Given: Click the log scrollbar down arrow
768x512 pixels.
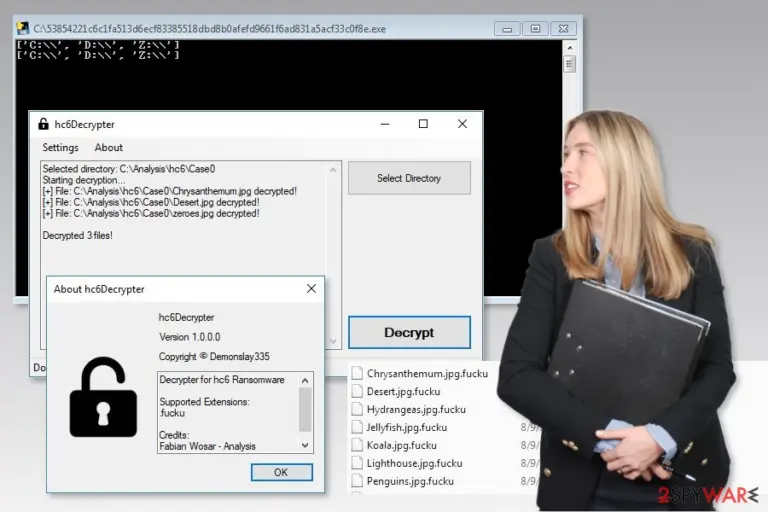Looking at the screenshot, I should tap(333, 341).
